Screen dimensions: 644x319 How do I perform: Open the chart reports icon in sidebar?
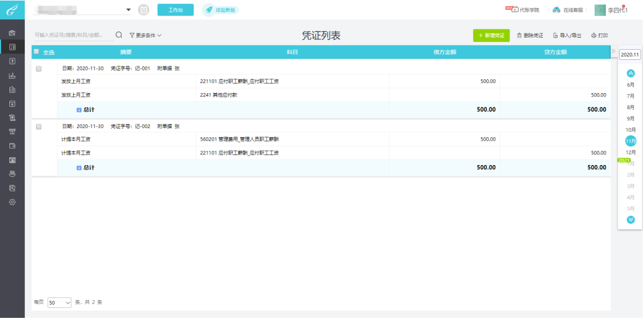(12, 75)
